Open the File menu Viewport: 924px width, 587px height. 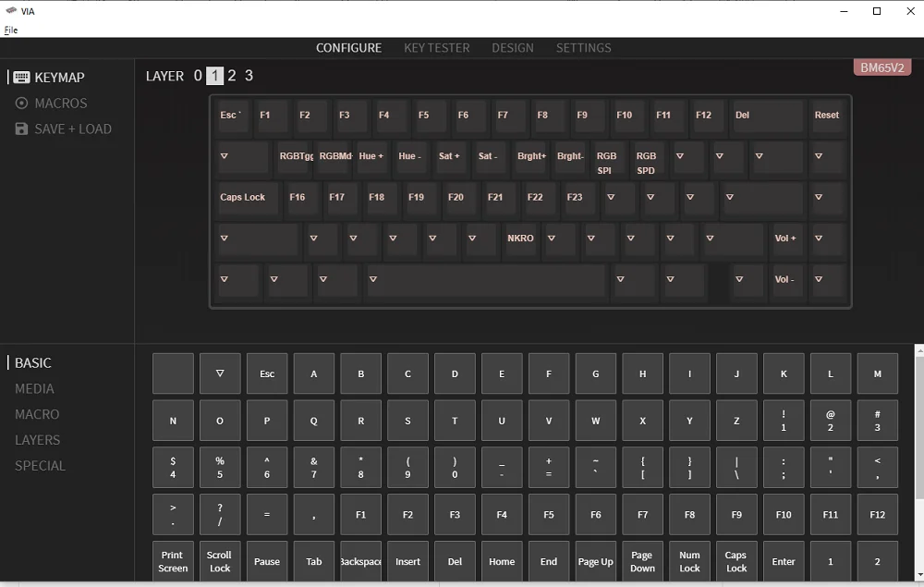point(11,30)
